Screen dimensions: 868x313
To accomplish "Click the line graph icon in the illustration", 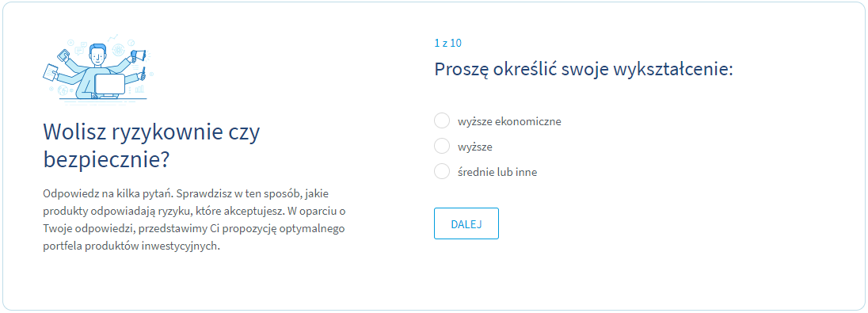I will (x=113, y=38).
